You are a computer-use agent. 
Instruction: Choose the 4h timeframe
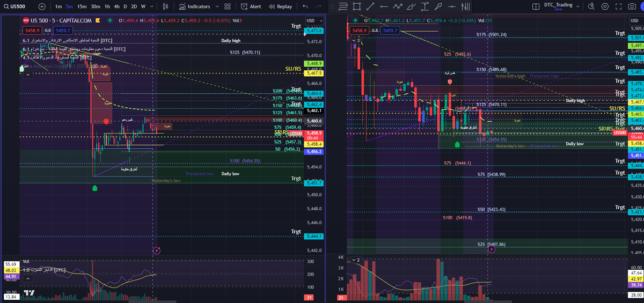(x=117, y=6)
